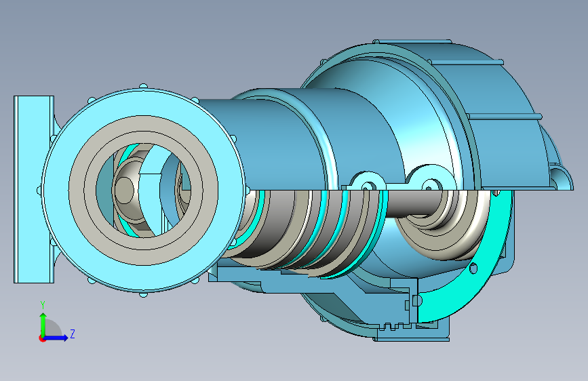
Task: Select the rectangular flange plate at the far left
Action: [33, 189]
